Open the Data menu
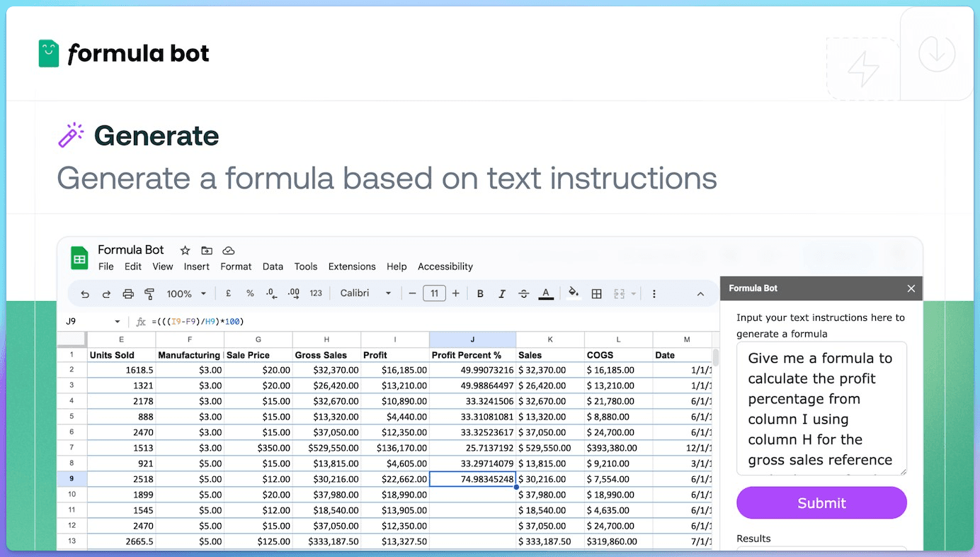This screenshot has width=980, height=557. click(x=273, y=266)
